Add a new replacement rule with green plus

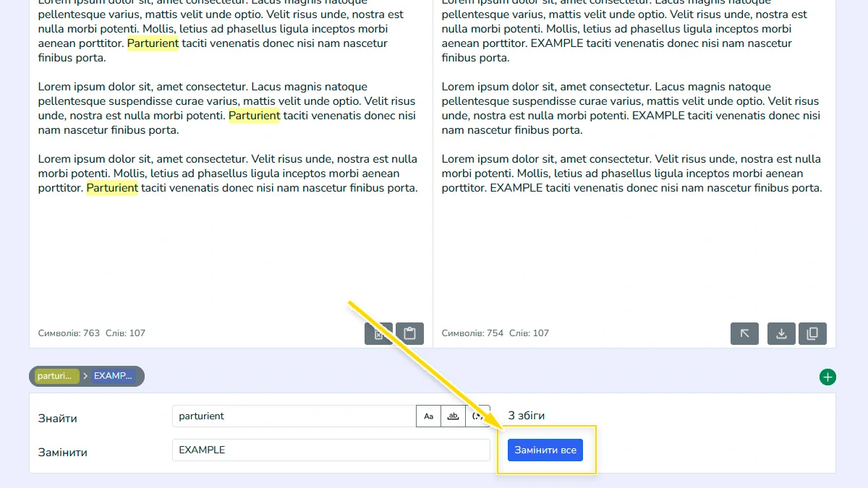(827, 377)
